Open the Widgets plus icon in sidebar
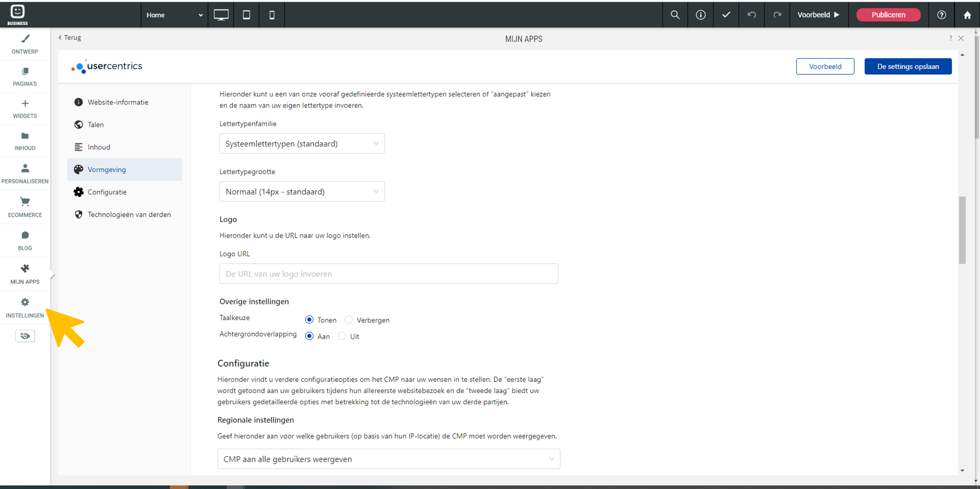The width and height of the screenshot is (980, 489). (25, 109)
